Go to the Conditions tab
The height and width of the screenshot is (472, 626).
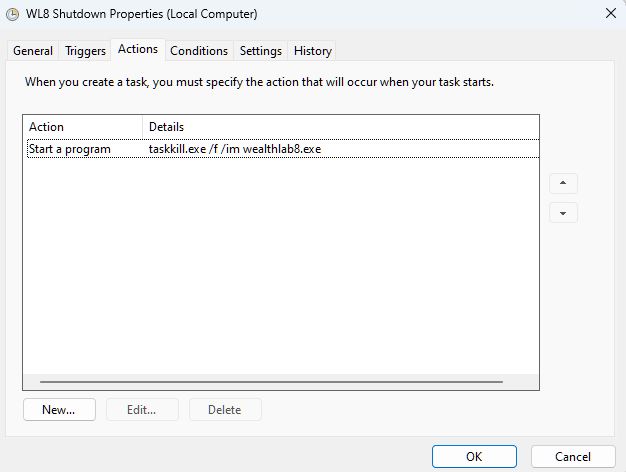click(199, 51)
